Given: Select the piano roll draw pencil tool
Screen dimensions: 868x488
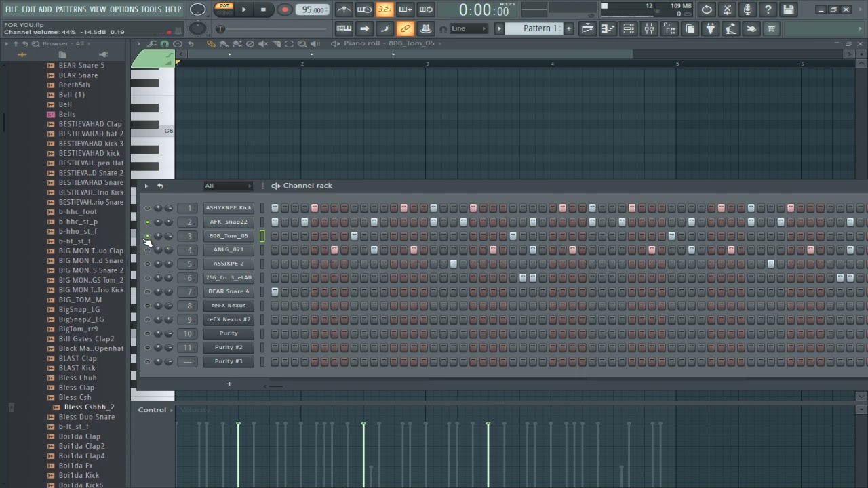Looking at the screenshot, I should click(x=211, y=43).
